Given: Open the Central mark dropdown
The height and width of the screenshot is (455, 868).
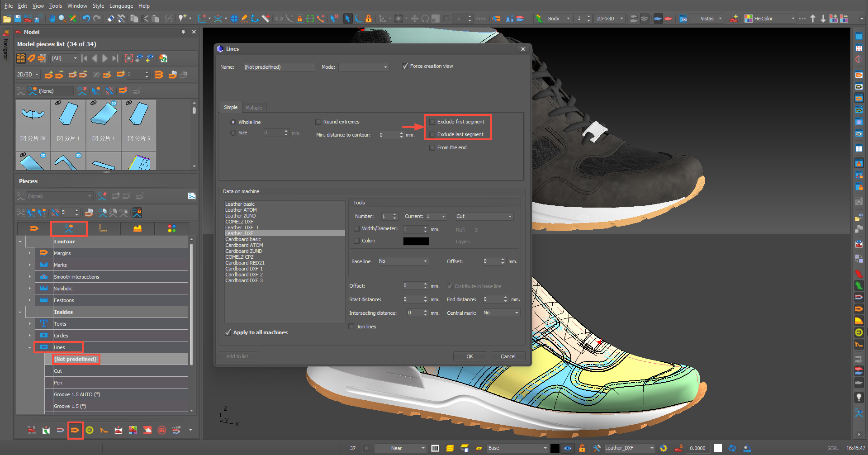Looking at the screenshot, I should tap(501, 313).
